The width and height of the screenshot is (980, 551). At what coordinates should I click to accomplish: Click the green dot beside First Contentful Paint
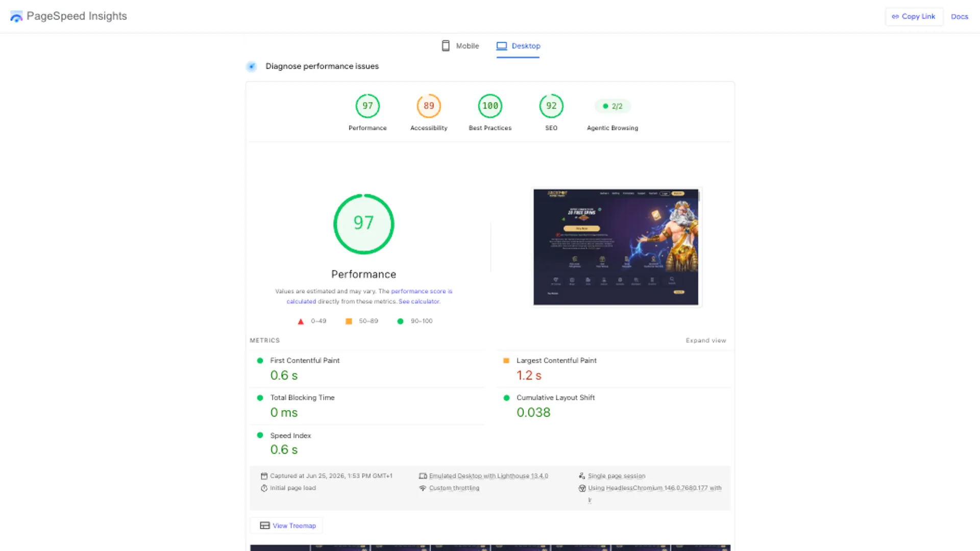point(260,361)
